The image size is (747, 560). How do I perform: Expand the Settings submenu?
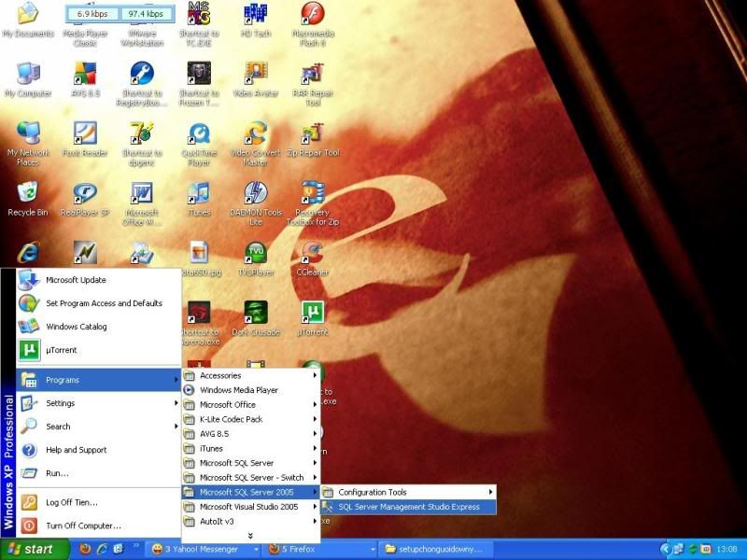[x=99, y=403]
